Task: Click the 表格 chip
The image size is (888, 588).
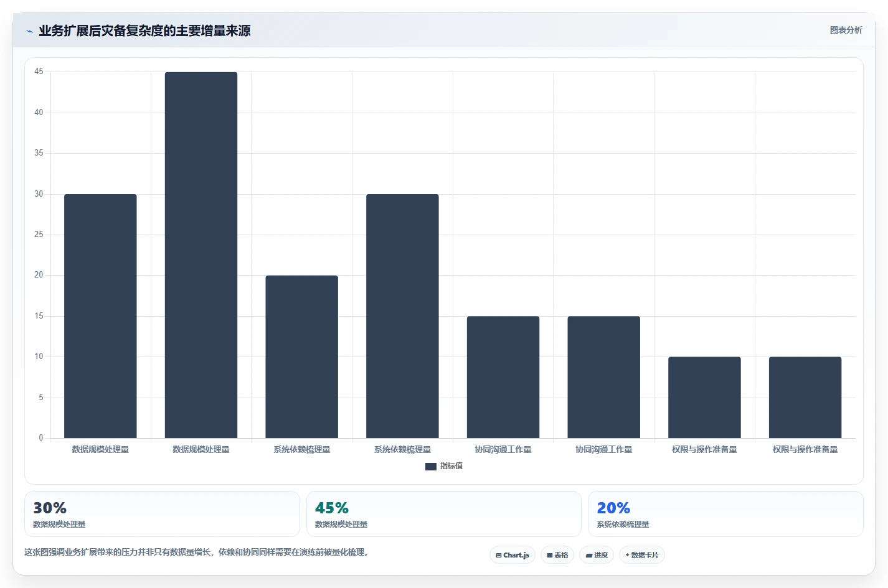Action: coord(557,555)
